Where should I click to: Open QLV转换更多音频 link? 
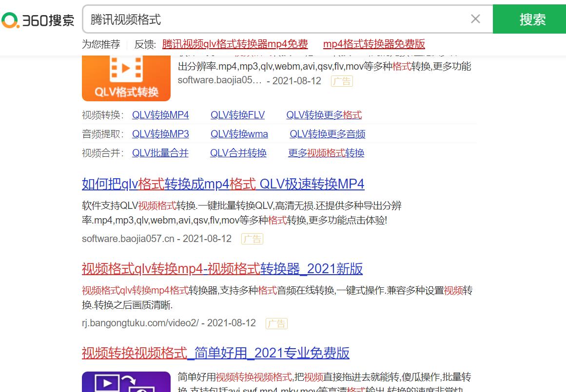pos(327,134)
